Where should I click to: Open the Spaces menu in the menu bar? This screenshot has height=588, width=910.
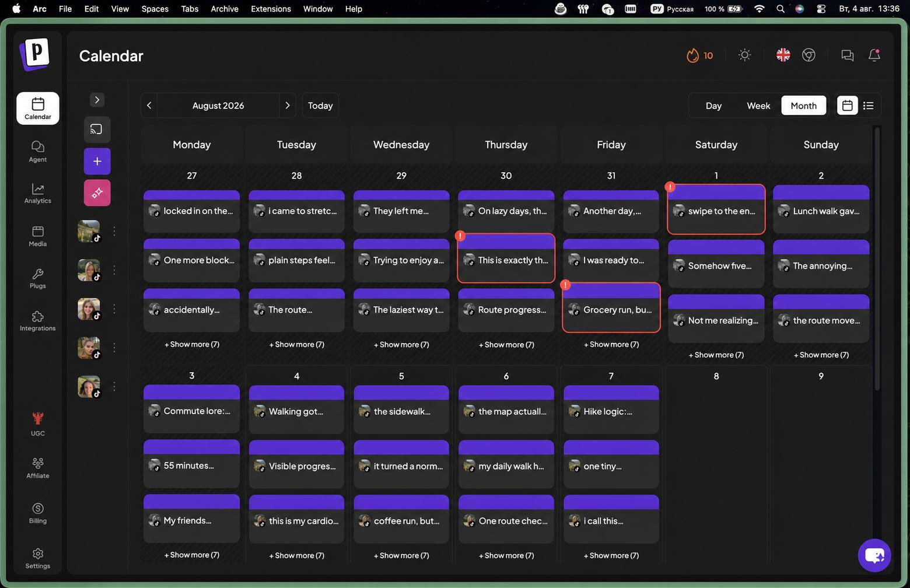coord(155,9)
